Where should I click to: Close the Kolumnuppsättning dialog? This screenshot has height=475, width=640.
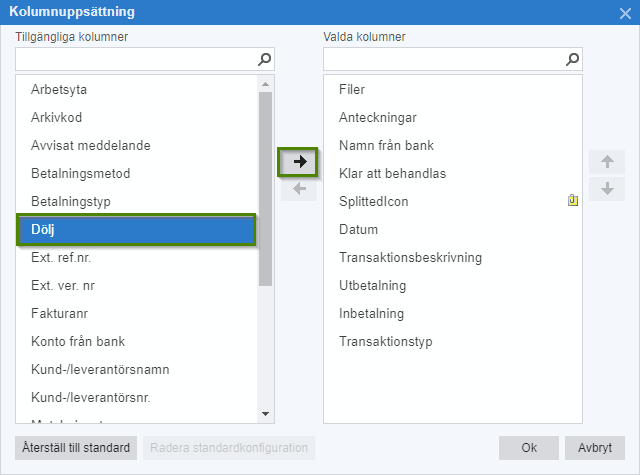[625, 12]
